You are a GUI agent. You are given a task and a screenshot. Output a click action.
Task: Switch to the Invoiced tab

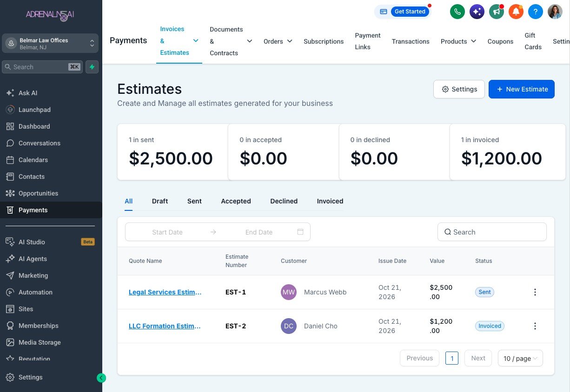pos(330,201)
